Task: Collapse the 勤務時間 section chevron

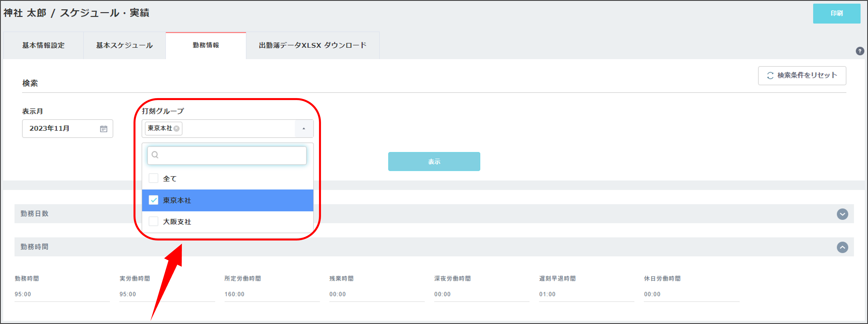Action: click(842, 247)
